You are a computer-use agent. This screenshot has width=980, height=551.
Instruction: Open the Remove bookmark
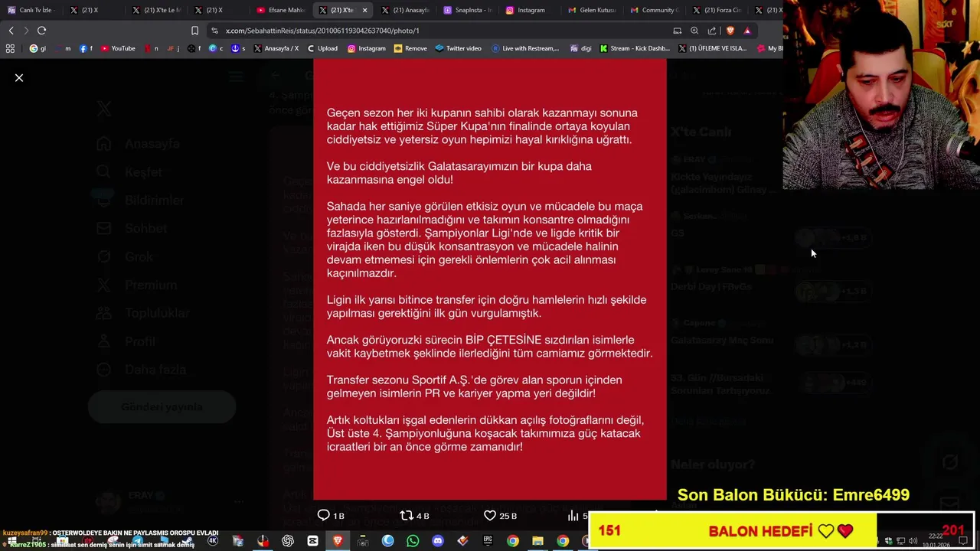pos(410,48)
